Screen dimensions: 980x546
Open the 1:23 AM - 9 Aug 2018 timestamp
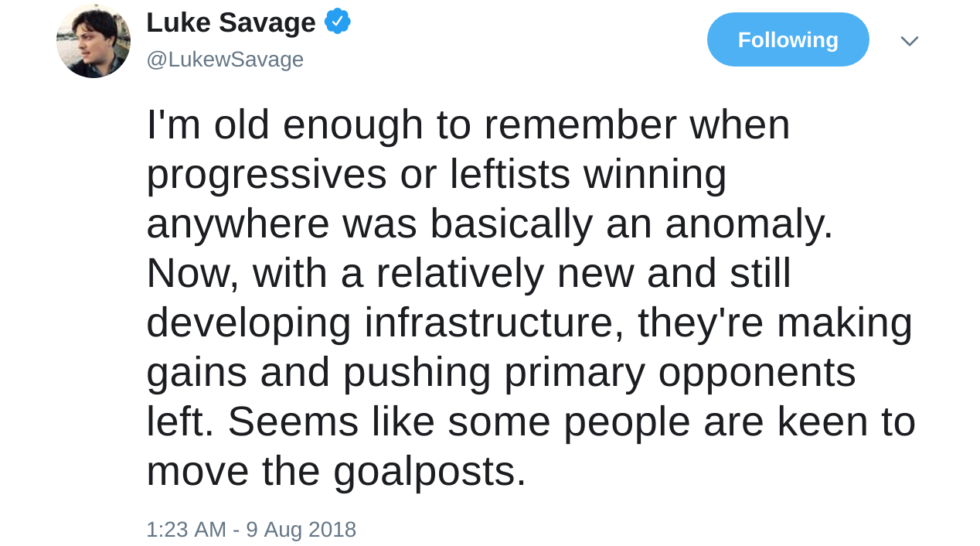click(x=251, y=530)
